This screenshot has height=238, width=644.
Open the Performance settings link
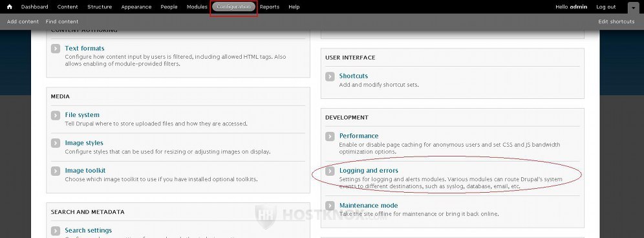pos(359,136)
